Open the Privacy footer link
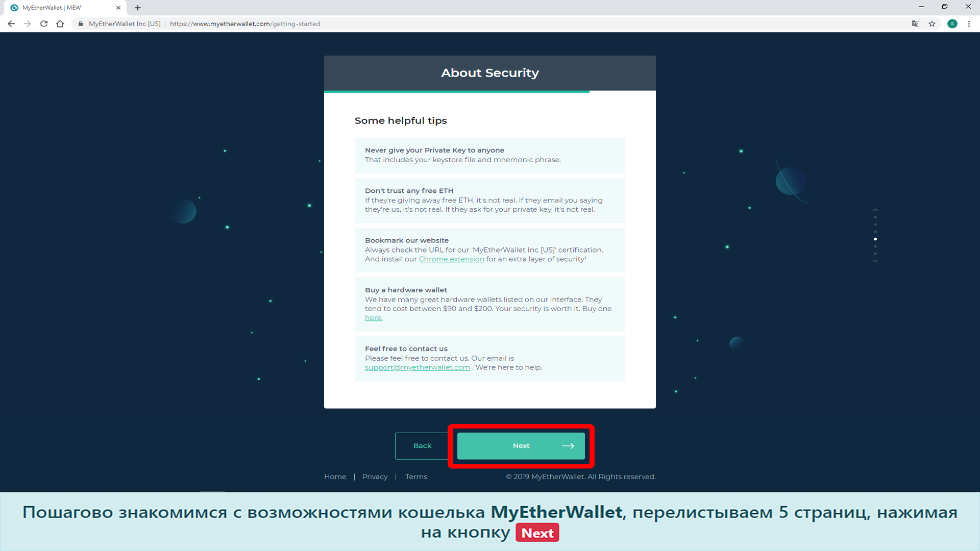The image size is (980, 551). [x=375, y=477]
